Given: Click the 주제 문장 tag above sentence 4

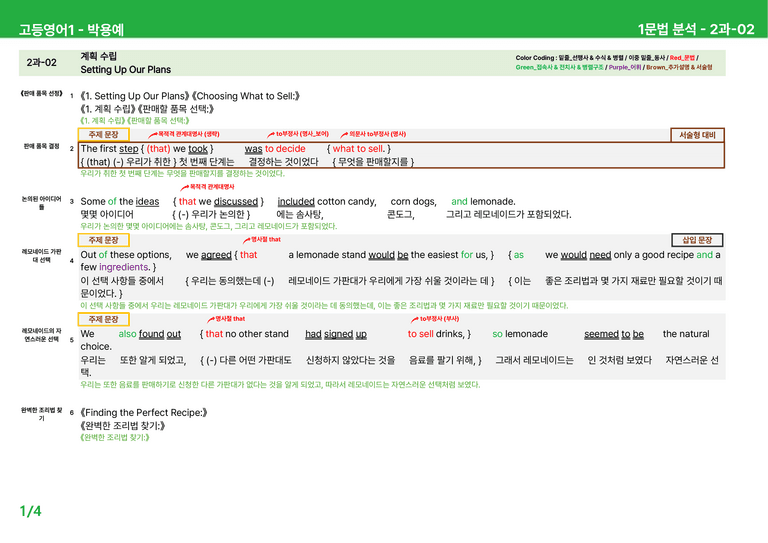Looking at the screenshot, I should click(x=103, y=240).
